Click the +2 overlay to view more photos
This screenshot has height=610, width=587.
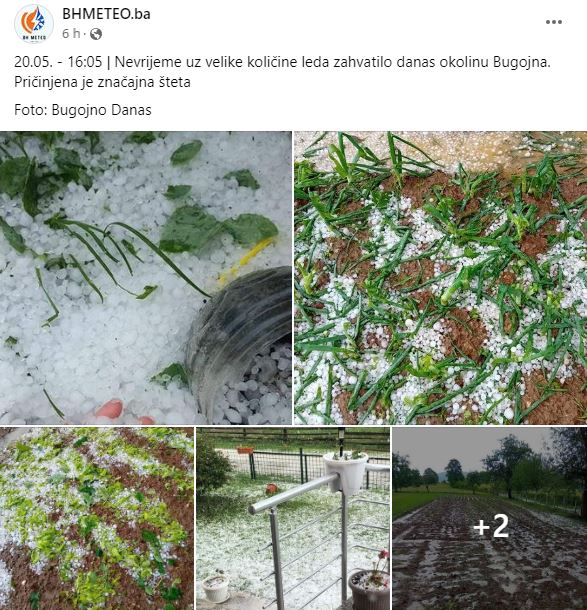point(491,526)
